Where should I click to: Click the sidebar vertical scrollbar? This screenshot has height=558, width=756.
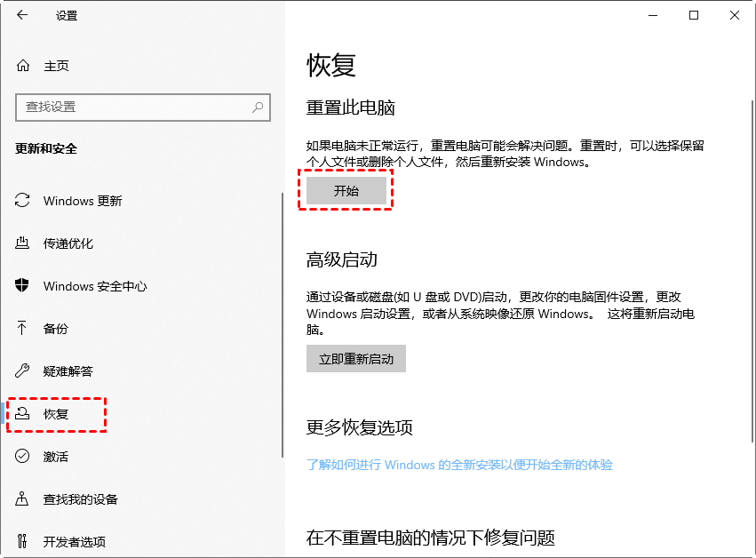[283, 325]
